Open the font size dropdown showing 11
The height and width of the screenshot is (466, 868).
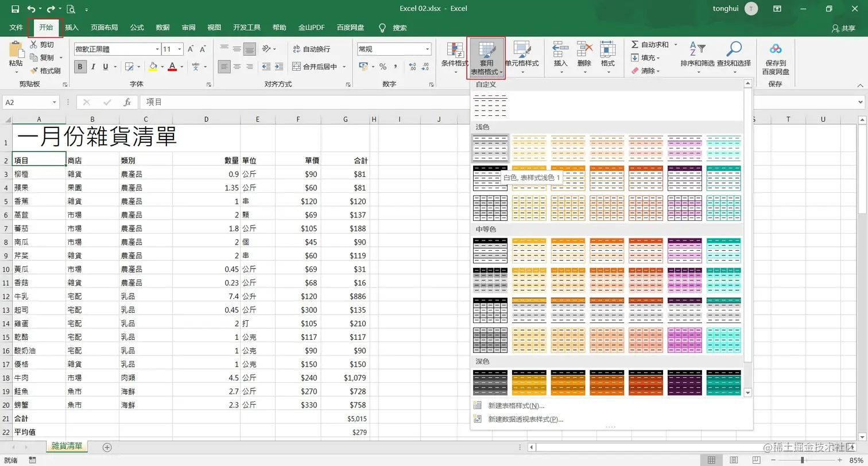click(180, 49)
